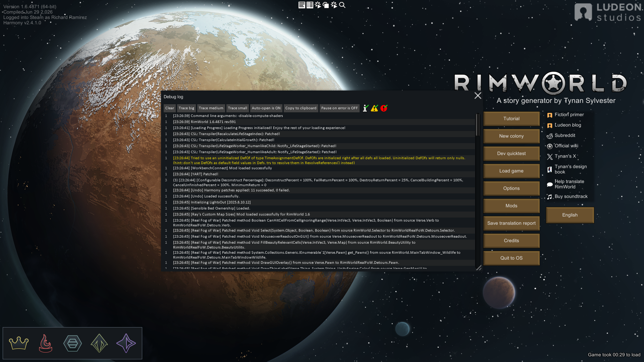Image resolution: width=644 pixels, height=362 pixels.
Task: Click the Buy soundtrack link
Action: [567, 196]
